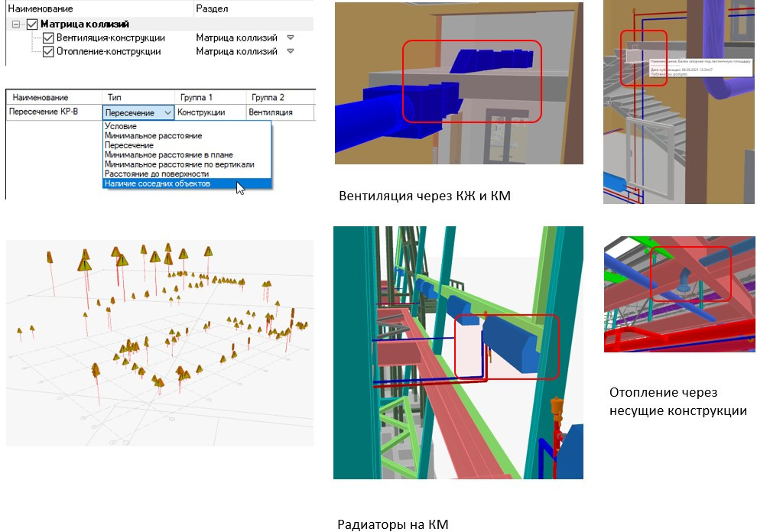This screenshot has width=757, height=532.
Task: Select the blue radiator inside red frame
Action: tap(510, 343)
